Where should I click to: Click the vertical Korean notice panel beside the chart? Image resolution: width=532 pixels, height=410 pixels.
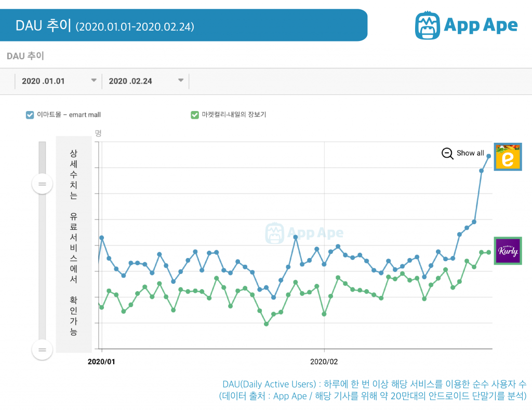tap(73, 241)
